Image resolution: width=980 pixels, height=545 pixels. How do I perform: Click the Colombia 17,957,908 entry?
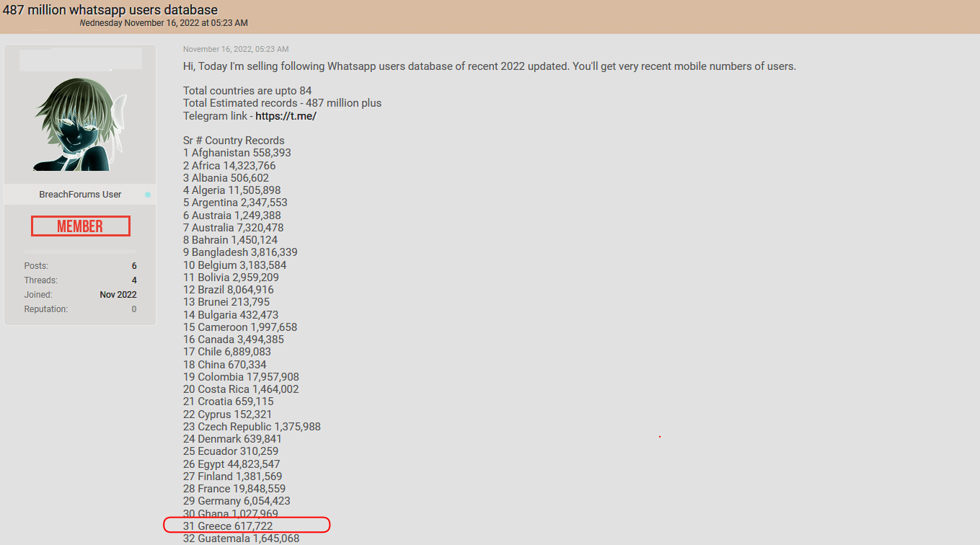pyautogui.click(x=241, y=377)
